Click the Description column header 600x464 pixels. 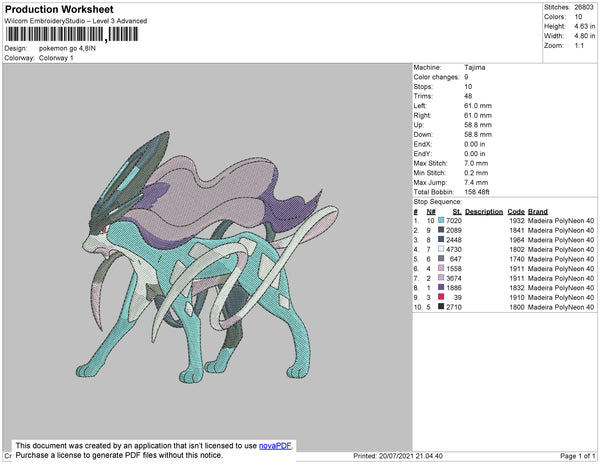pos(484,212)
